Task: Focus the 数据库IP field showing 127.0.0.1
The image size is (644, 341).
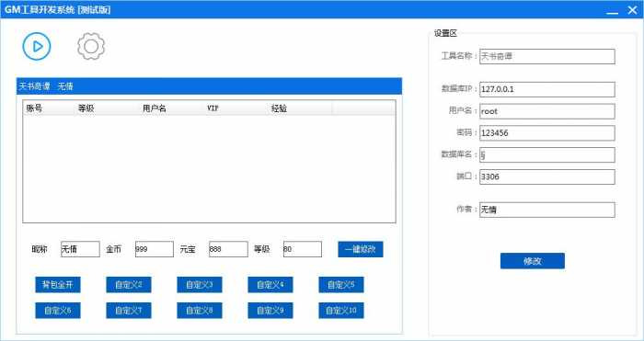Action: (547, 89)
